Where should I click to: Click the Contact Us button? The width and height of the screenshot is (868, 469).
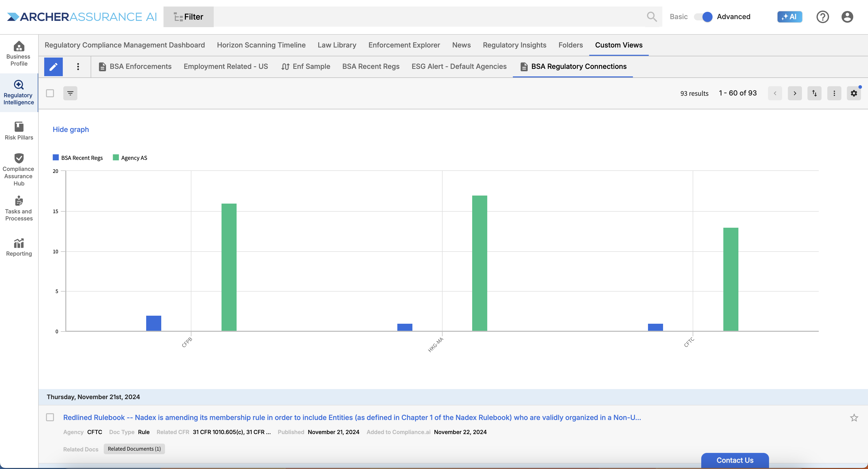pyautogui.click(x=735, y=460)
